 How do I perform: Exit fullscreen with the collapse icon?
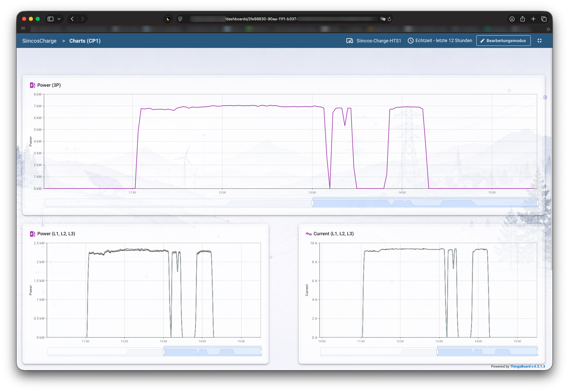(540, 41)
